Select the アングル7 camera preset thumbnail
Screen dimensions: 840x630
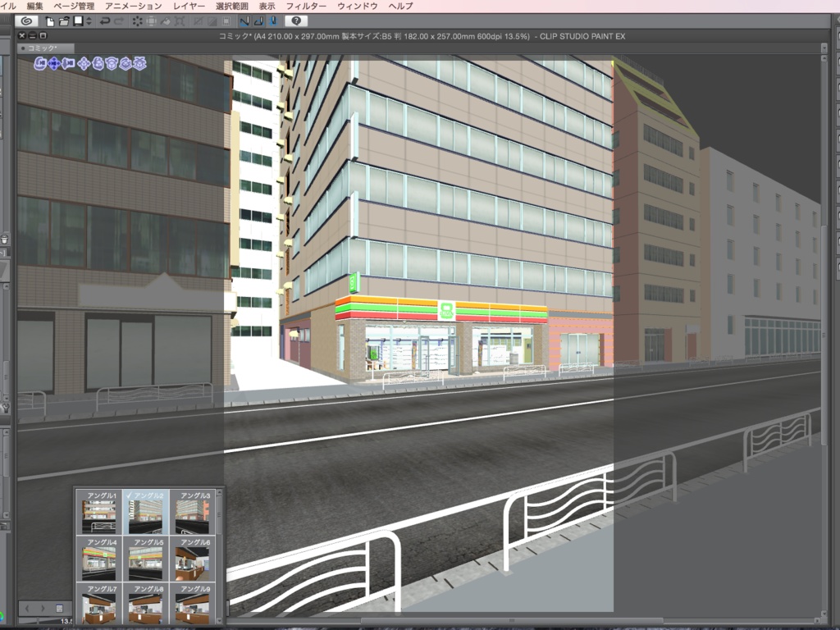[x=99, y=604]
